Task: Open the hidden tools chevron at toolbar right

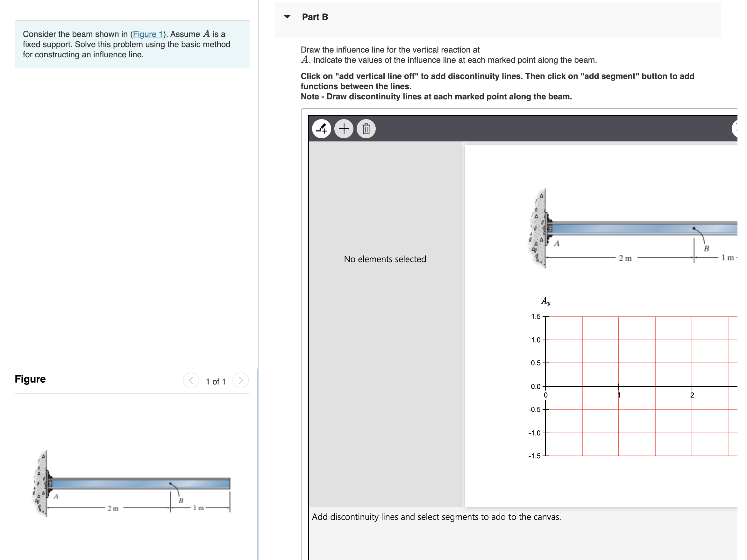Action: pos(738,129)
